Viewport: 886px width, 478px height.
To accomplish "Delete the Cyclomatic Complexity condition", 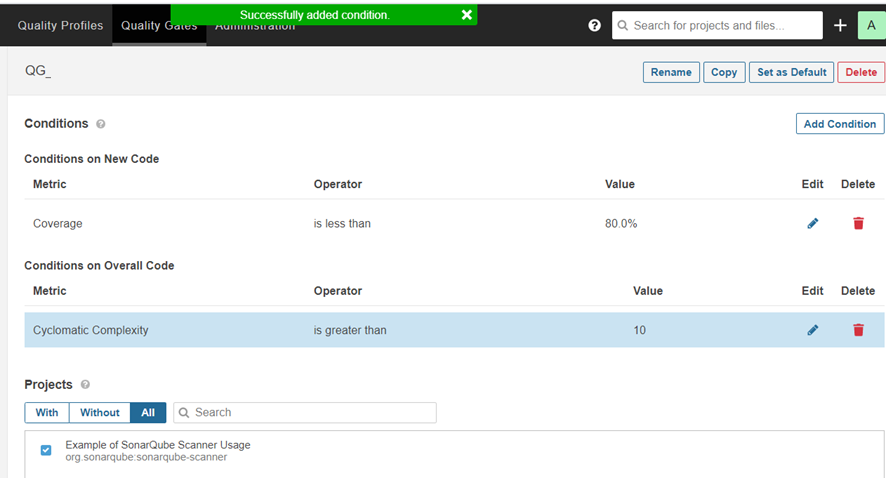I will [x=858, y=330].
